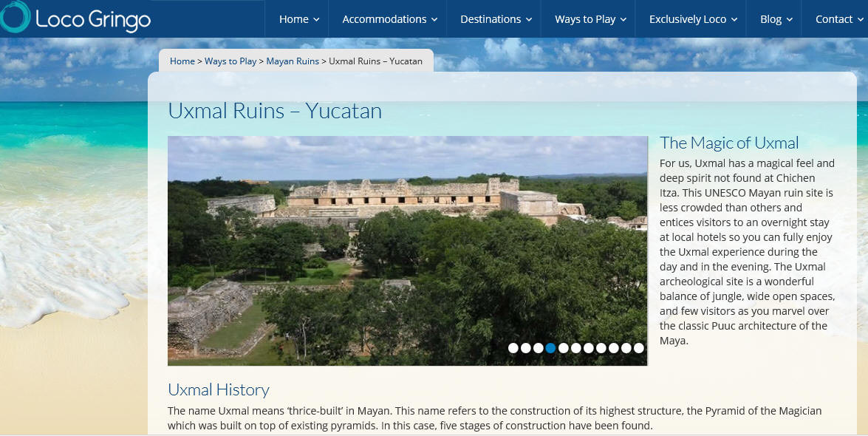Click the Uxmal Ruins – Yucatan breadcrumb text
The image size is (868, 436).
[x=375, y=61]
